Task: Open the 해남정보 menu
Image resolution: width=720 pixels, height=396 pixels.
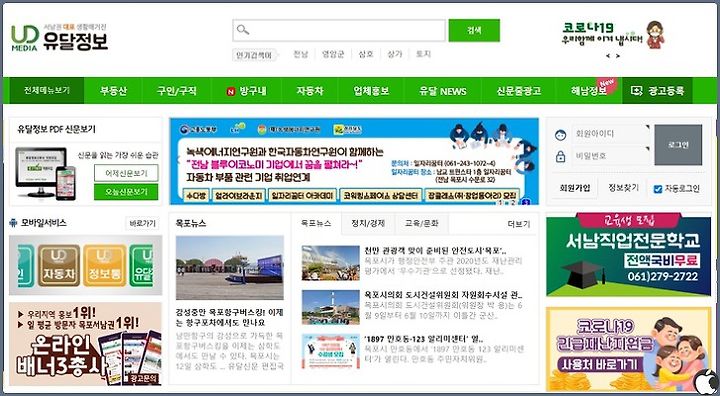Action: pos(589,91)
